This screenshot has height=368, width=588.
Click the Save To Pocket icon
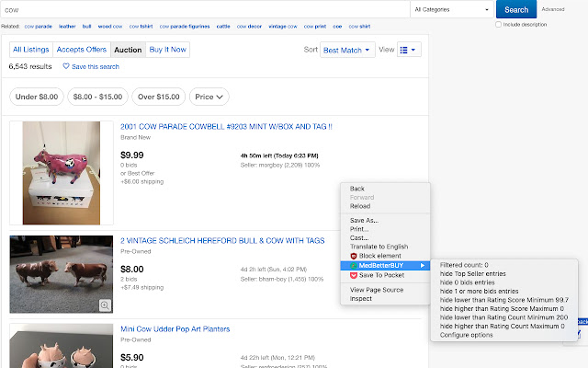pos(353,275)
